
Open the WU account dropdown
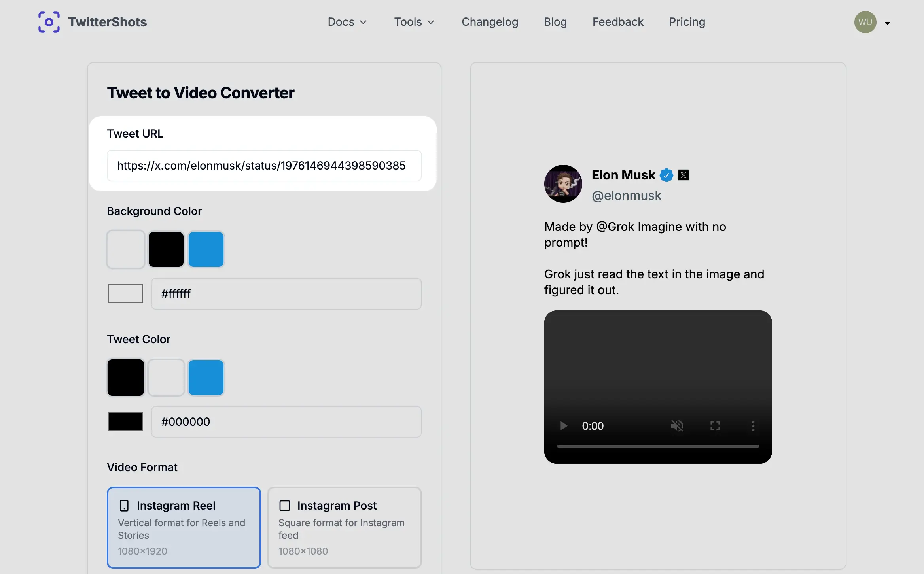[873, 22]
